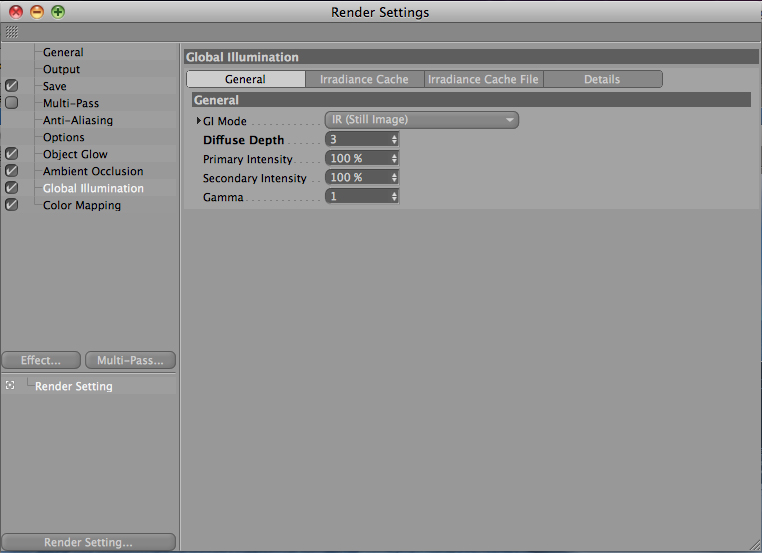Select the Irradiance Cache File tab
Viewport: 762px width, 553px height.
tap(484, 79)
